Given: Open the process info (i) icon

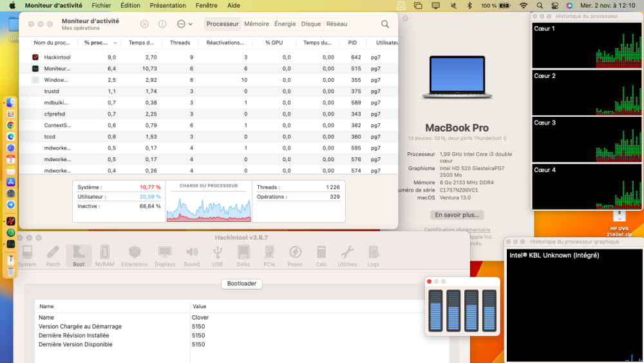Looking at the screenshot, I should pos(162,24).
